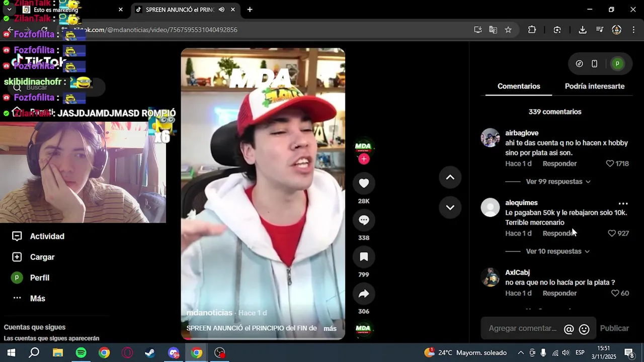Image resolution: width=644 pixels, height=362 pixels.
Task: Open the taskbar clock and date
Action: pos(603,352)
